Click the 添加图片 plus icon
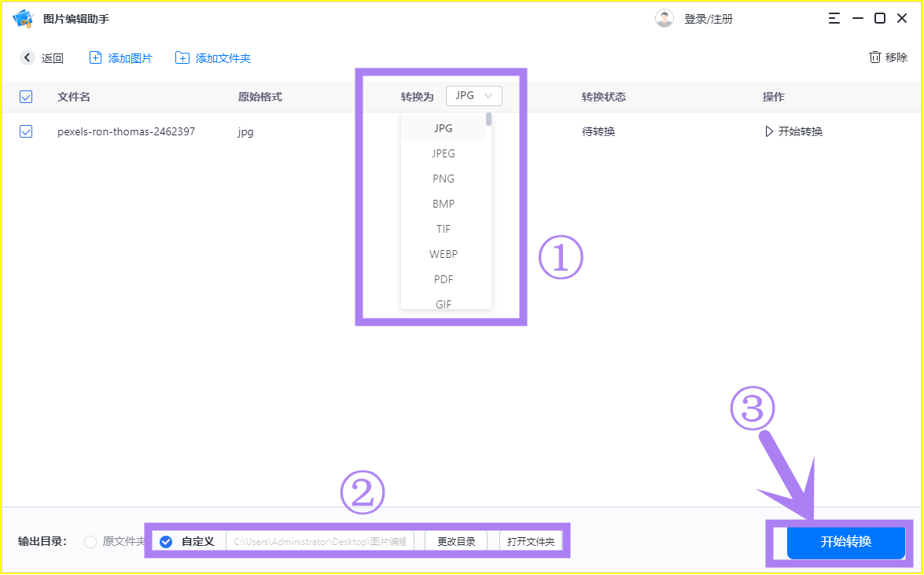The width and height of the screenshot is (924, 575). (95, 57)
